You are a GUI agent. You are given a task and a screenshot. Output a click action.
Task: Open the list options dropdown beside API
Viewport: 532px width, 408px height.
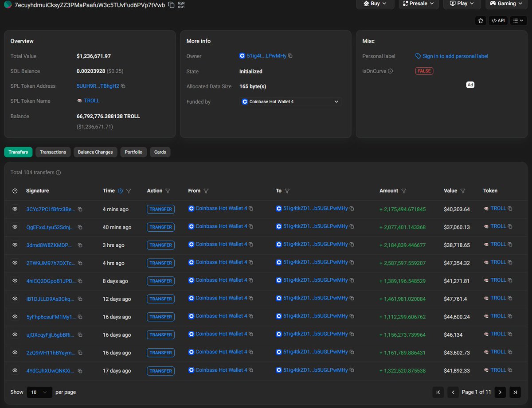click(518, 20)
